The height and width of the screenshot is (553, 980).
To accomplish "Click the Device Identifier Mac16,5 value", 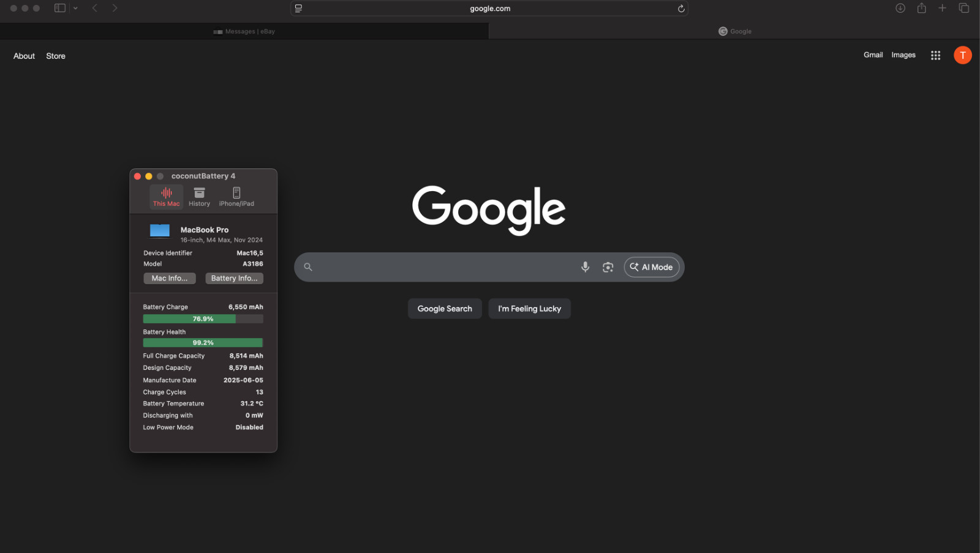I will pyautogui.click(x=250, y=253).
